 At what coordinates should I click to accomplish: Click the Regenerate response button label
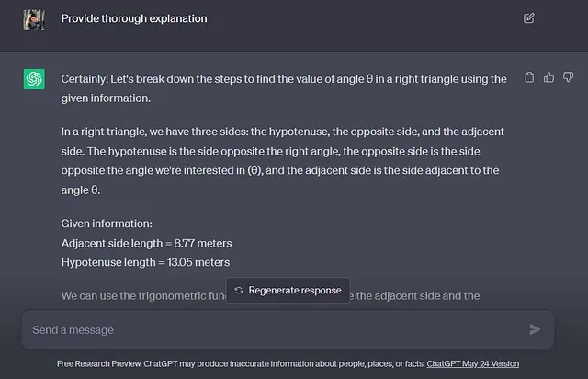pyautogui.click(x=295, y=291)
